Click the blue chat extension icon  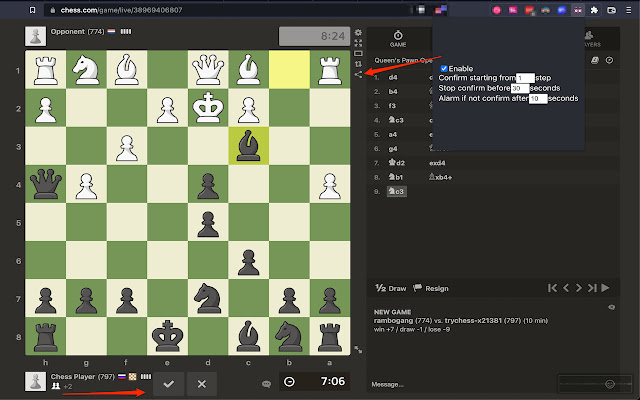pyautogui.click(x=562, y=10)
